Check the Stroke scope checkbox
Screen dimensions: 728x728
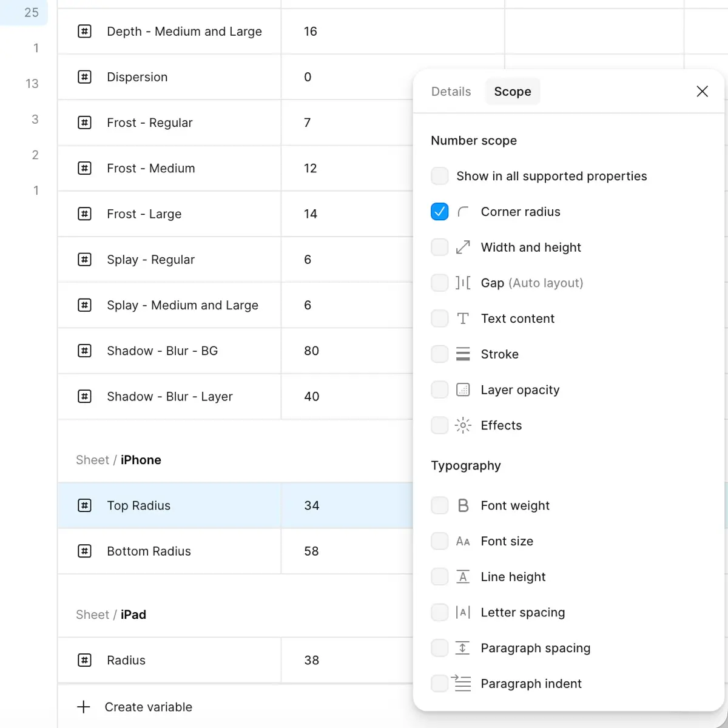440,354
